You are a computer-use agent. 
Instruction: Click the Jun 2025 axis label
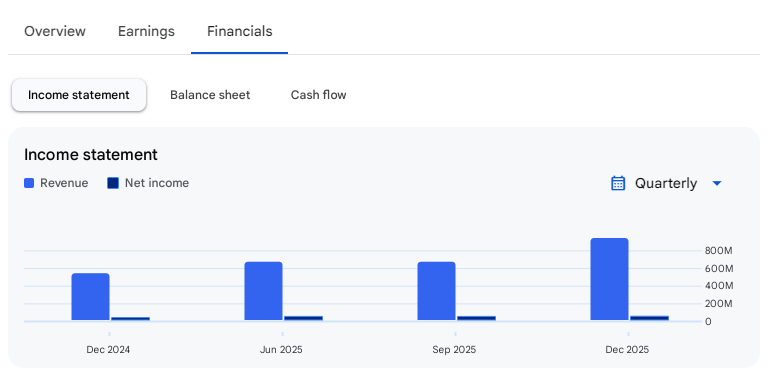click(281, 350)
